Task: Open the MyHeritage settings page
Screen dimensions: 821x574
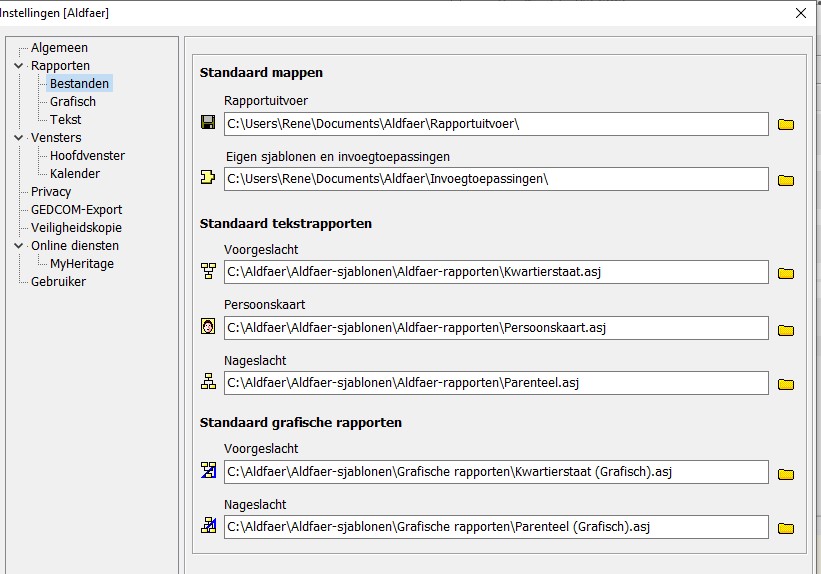Action: click(x=82, y=264)
